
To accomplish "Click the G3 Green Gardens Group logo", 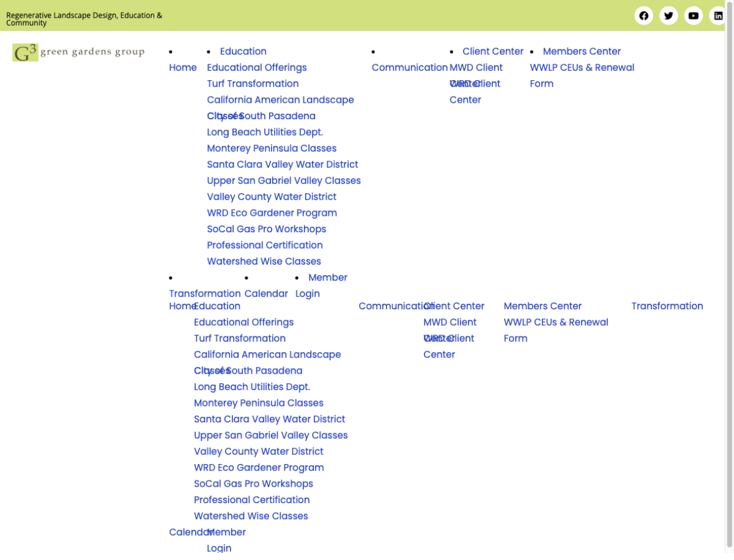I will 78,53.
